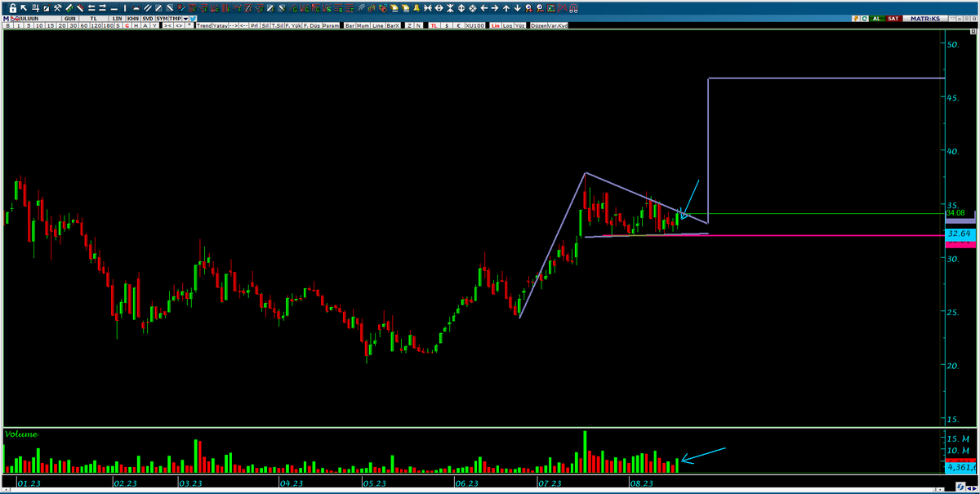The height and width of the screenshot is (494, 980).
Task: Click the red SAT sell button
Action: [894, 18]
